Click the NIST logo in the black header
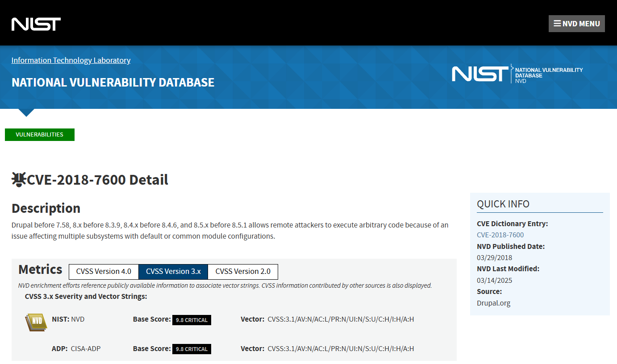 (36, 24)
